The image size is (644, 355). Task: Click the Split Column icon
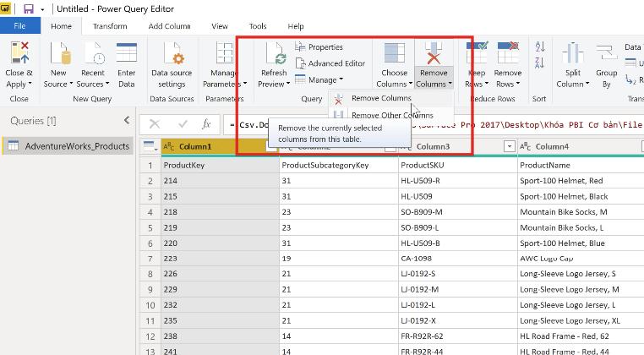click(572, 53)
